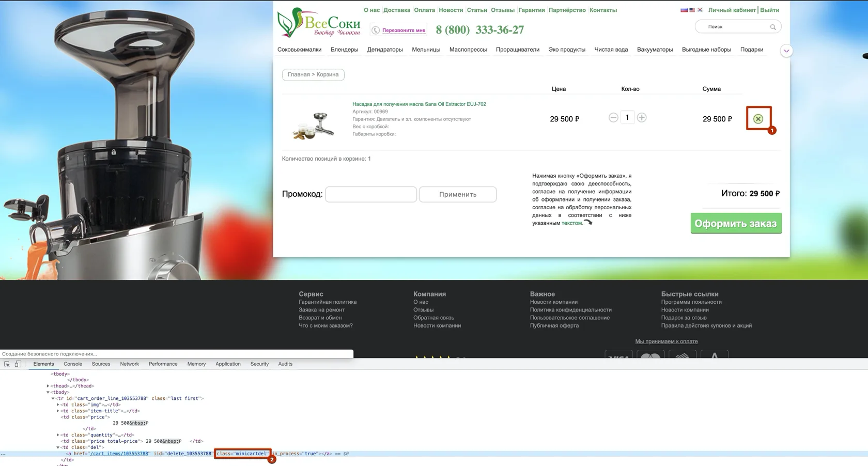The image size is (868, 466).
Task: Apply promo code with Применить button
Action: coord(458,194)
